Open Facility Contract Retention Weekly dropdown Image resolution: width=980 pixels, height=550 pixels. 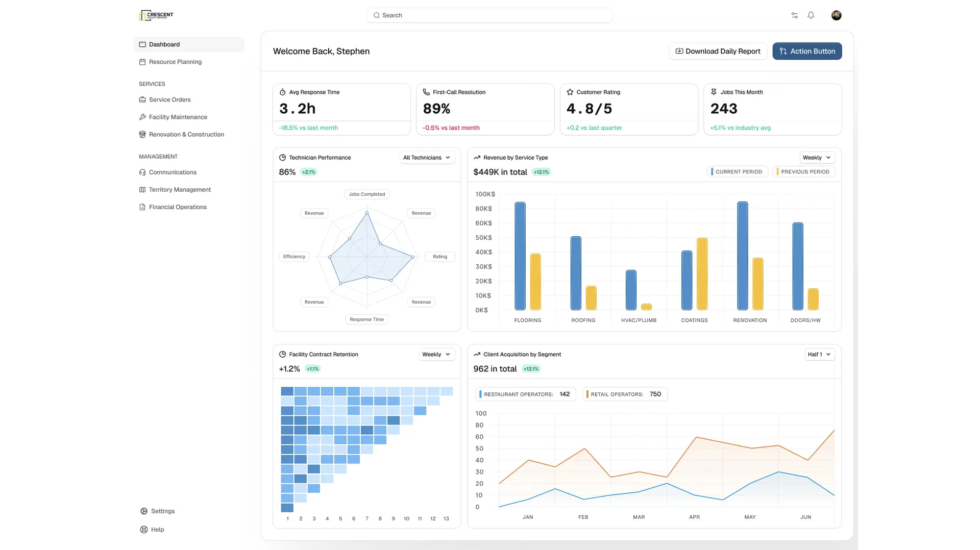[x=436, y=355]
